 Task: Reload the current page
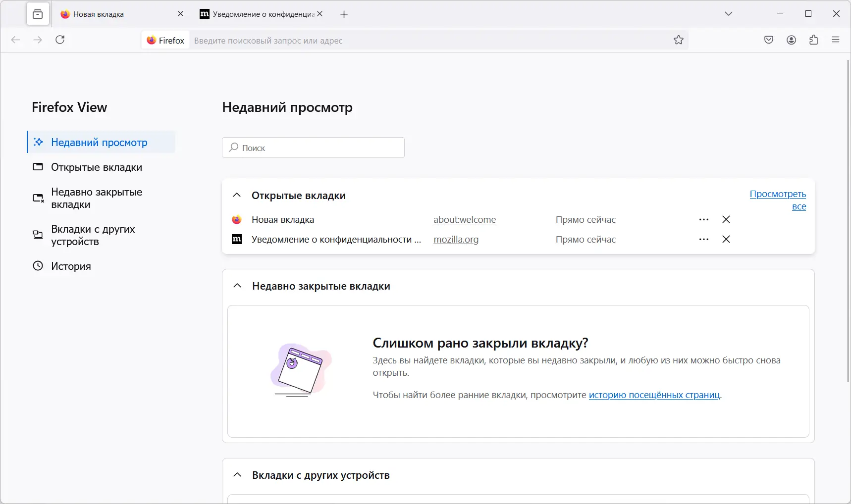60,40
